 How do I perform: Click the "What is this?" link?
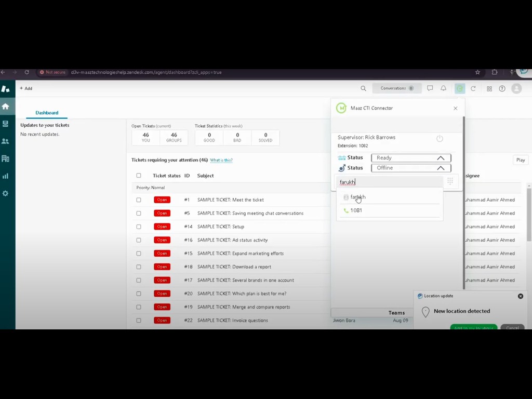coord(221,160)
